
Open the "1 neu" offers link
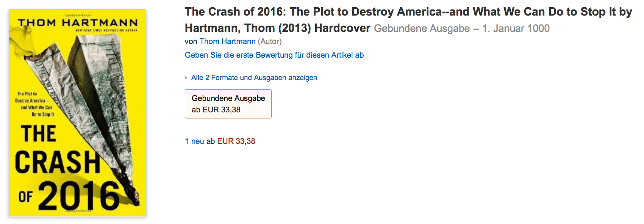click(x=194, y=141)
